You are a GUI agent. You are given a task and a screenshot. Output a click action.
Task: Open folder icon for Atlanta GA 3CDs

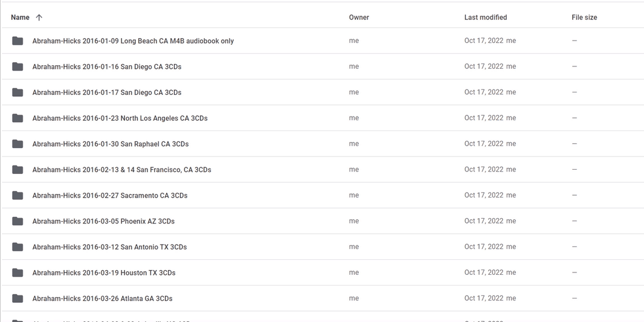(18, 298)
